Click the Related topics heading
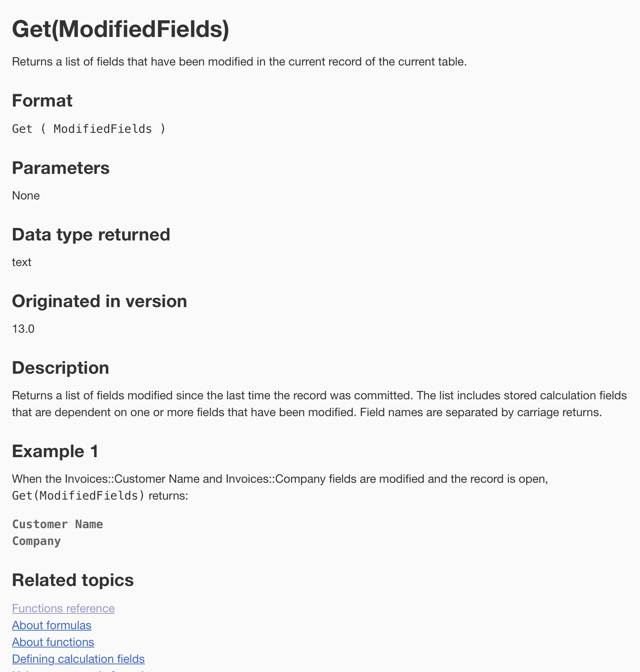The height and width of the screenshot is (672, 640). [73, 580]
